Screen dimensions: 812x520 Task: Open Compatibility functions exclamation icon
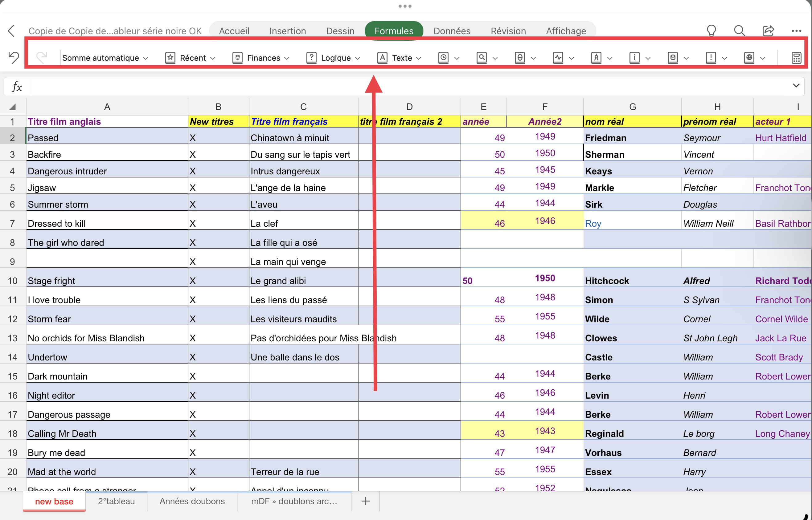(x=716, y=58)
